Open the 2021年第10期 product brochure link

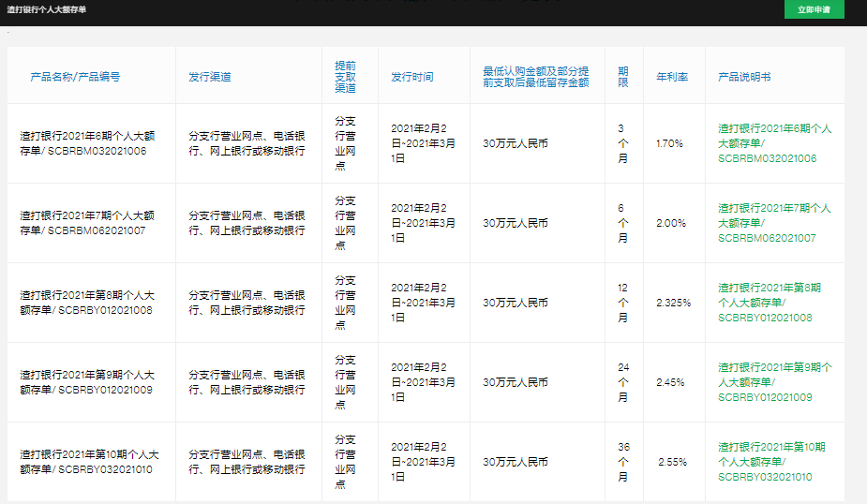pos(771,462)
